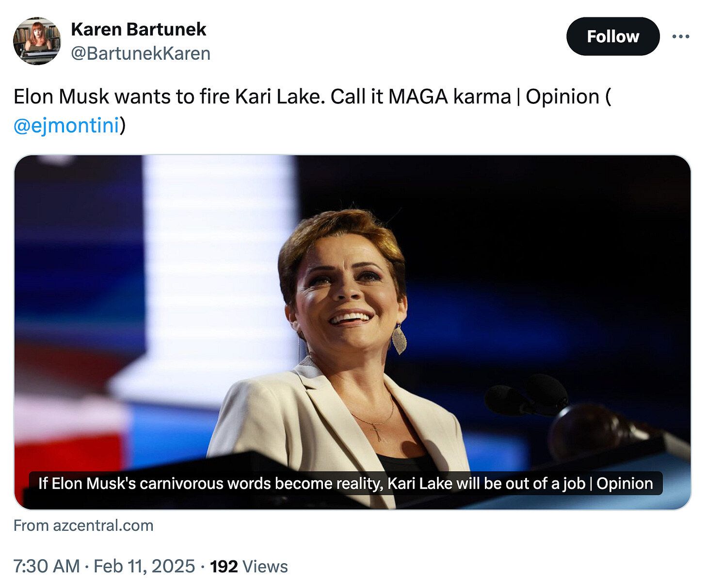Click the "From azcentral.com" source link
706x588 pixels.
(83, 525)
